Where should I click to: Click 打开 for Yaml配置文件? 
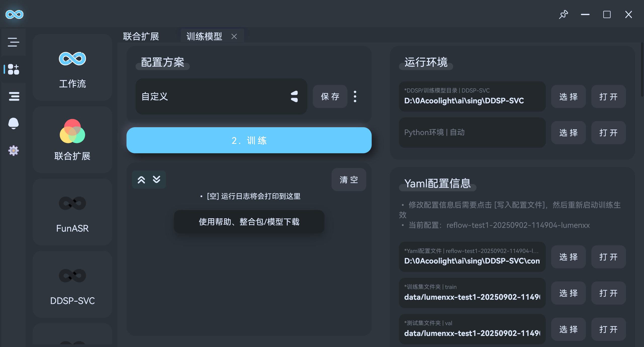click(x=609, y=257)
